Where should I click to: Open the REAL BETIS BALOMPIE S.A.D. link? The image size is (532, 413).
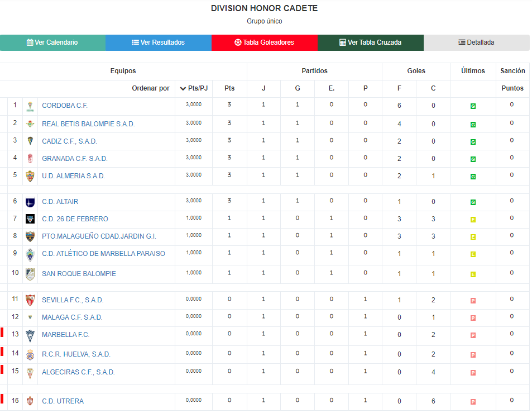pos(88,124)
